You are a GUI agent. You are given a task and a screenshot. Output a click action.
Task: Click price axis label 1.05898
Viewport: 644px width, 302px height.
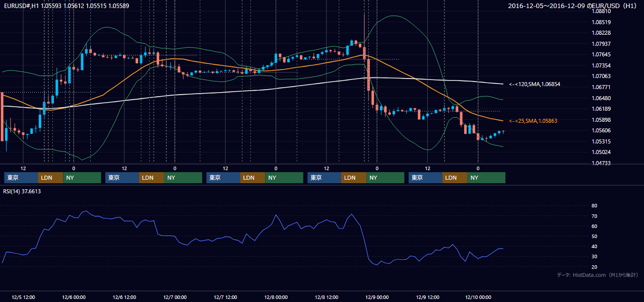[x=601, y=120]
